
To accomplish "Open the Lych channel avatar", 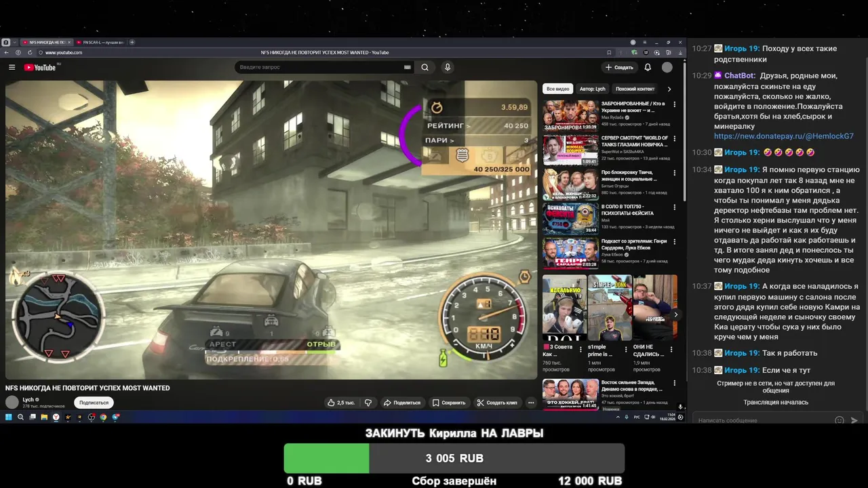I will pos(12,403).
